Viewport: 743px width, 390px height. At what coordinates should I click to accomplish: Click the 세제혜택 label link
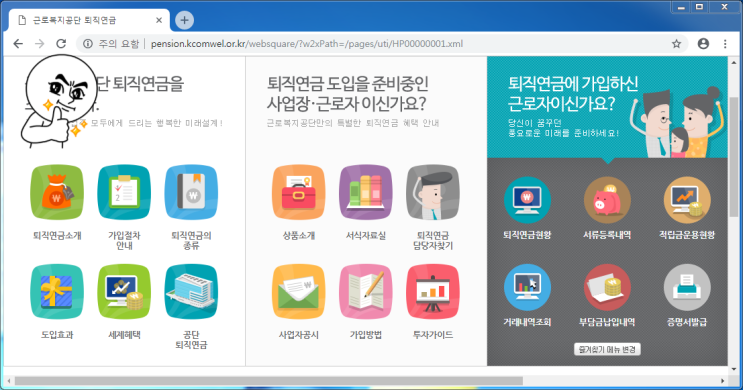(124, 335)
